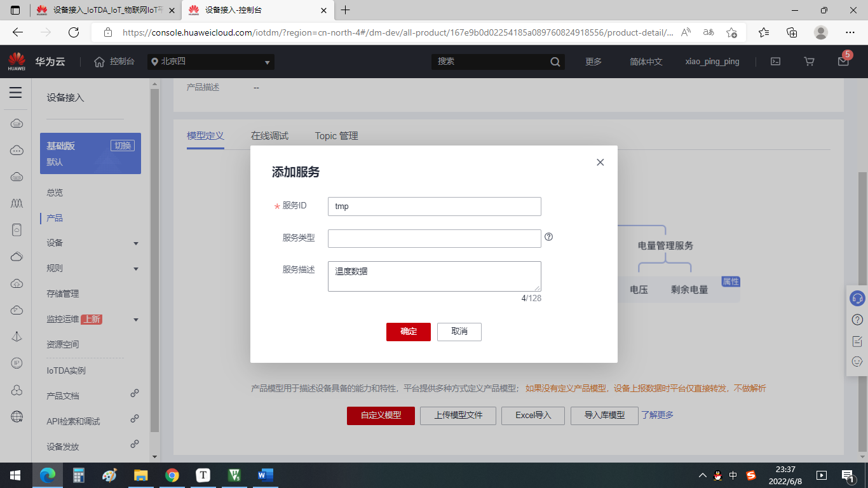Open IoTDA实例 in the sidebar
The image size is (868, 488).
(66, 370)
